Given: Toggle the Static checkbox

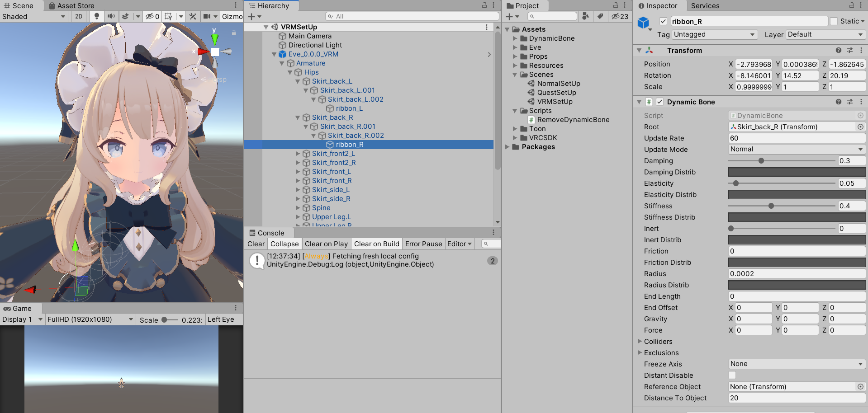Looking at the screenshot, I should pyautogui.click(x=834, y=21).
